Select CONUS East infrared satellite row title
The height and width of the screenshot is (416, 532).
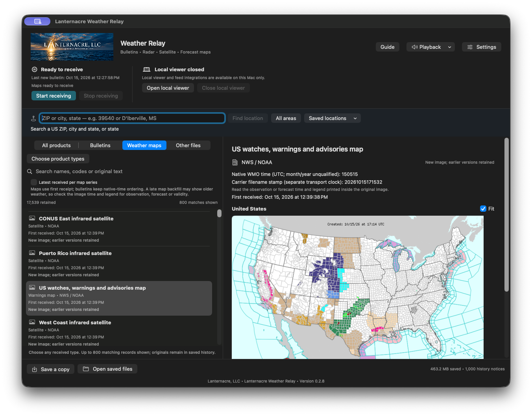[76, 218]
